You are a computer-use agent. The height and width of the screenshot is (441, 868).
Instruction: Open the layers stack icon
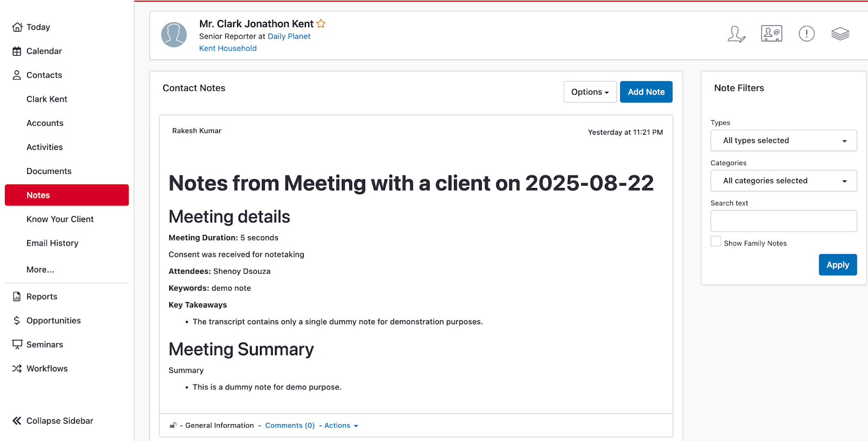click(x=840, y=34)
